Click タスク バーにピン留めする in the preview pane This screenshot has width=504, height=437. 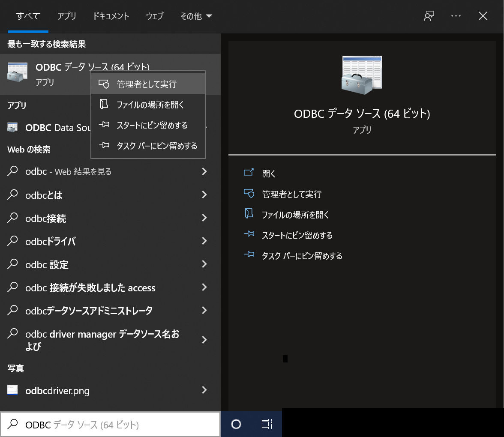302,256
